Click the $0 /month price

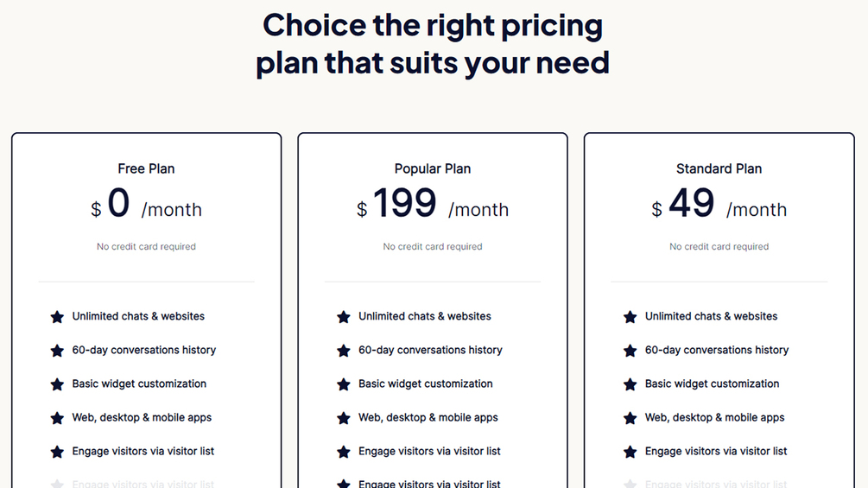click(146, 206)
